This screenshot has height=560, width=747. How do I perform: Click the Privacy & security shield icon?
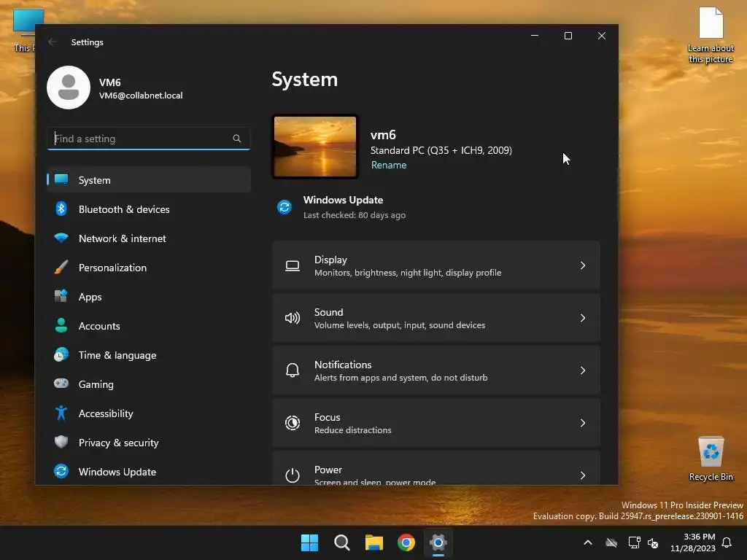61,442
